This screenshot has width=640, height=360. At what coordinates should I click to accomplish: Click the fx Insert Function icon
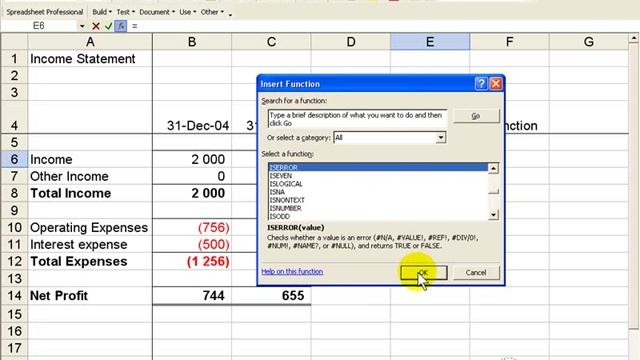coord(121,26)
